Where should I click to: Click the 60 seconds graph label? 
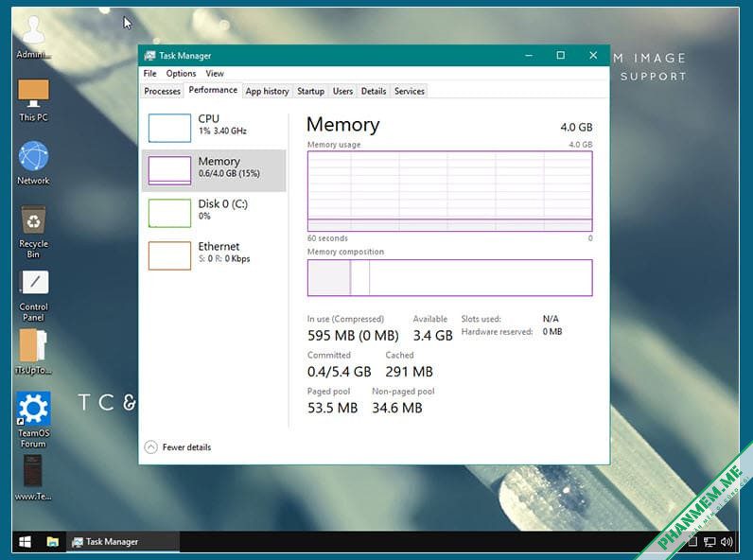(327, 238)
